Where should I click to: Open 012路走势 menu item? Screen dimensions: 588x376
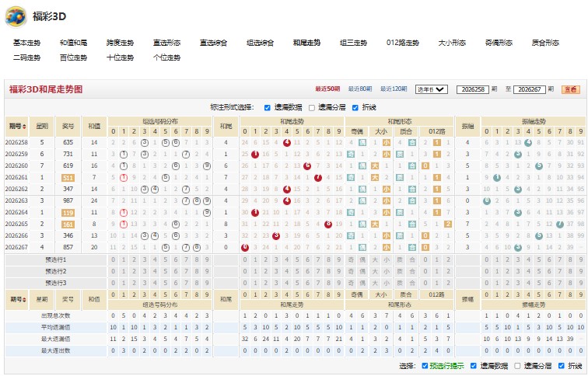pyautogui.click(x=403, y=43)
